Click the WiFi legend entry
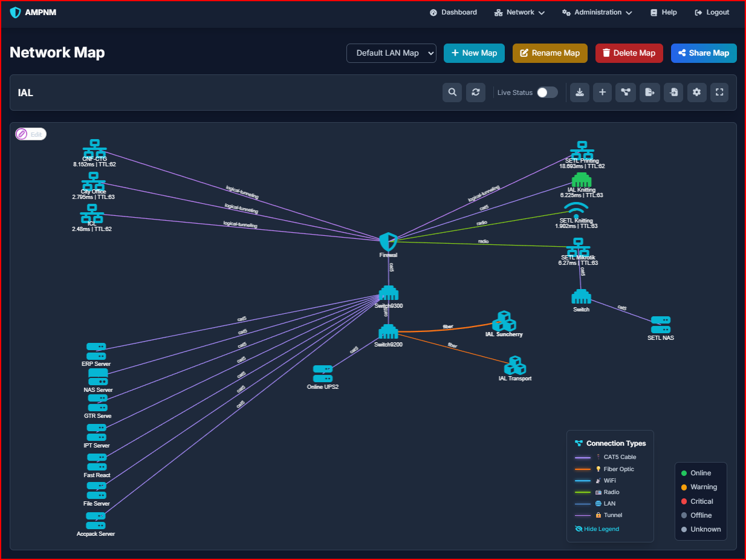This screenshot has width=746, height=560. (x=595, y=480)
